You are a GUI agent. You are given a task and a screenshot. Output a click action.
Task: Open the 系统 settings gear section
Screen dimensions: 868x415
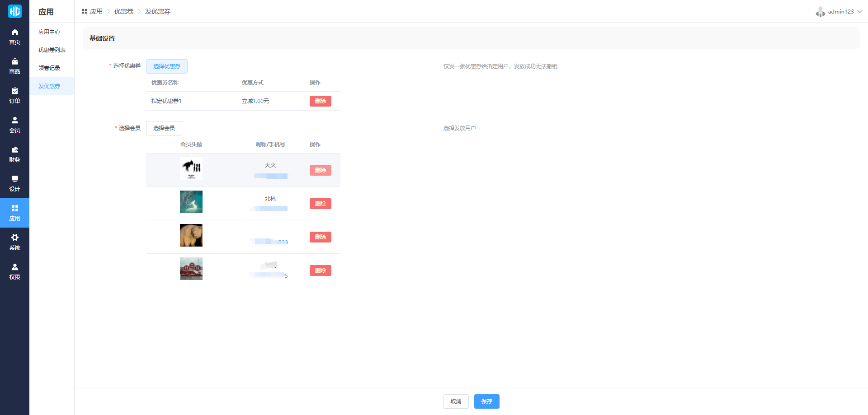(14, 242)
